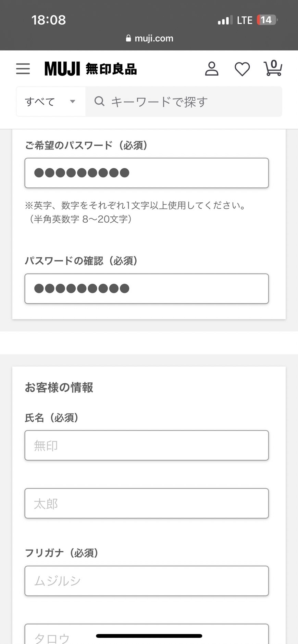The height and width of the screenshot is (644, 298).
Task: Open the account profile icon
Action: (212, 69)
